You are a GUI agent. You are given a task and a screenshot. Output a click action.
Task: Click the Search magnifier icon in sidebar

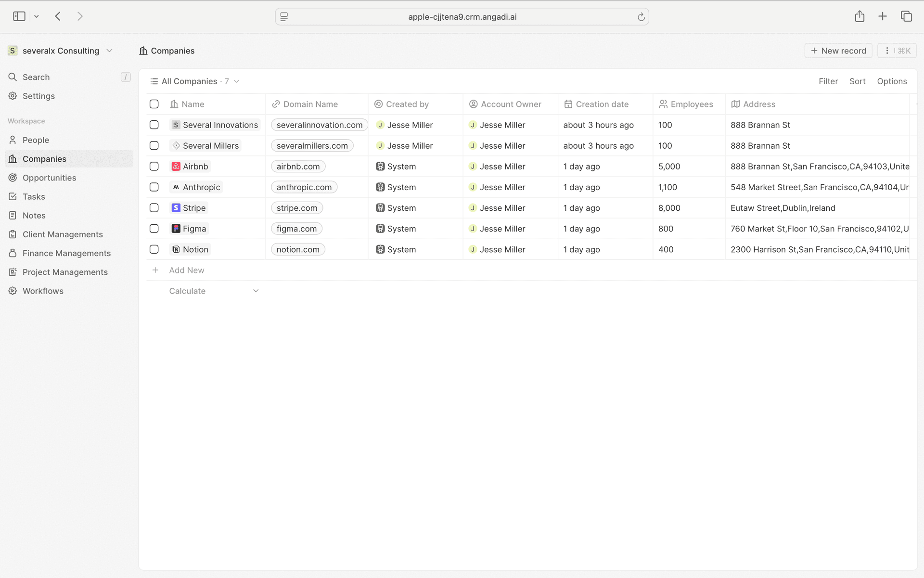click(13, 77)
